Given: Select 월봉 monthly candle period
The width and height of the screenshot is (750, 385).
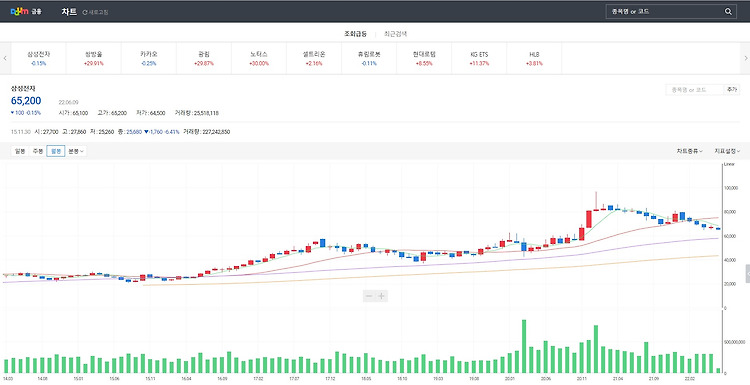Looking at the screenshot, I should (x=55, y=151).
